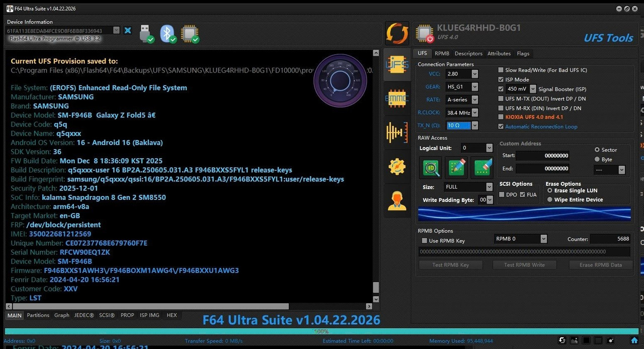Enable the DPO SCSI option

pos(502,194)
